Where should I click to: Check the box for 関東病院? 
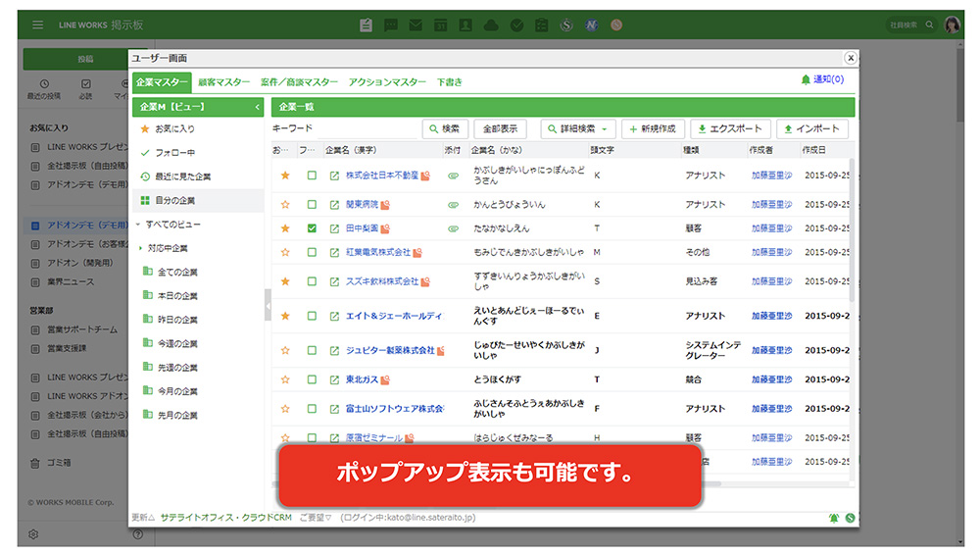tap(312, 205)
